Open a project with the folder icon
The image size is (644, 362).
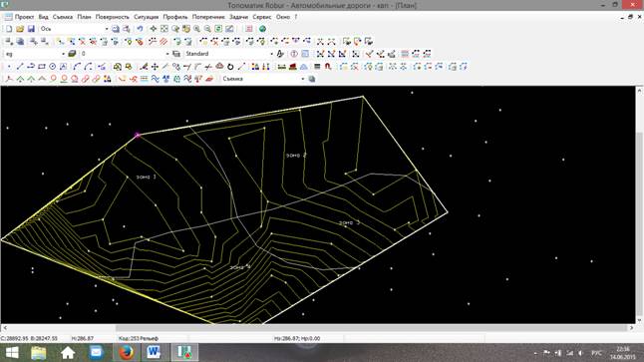click(x=20, y=29)
